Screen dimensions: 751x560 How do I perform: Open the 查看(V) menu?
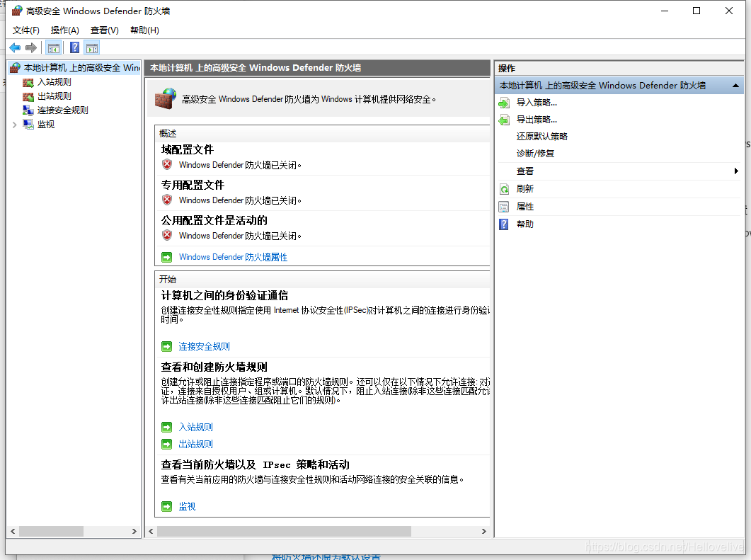click(105, 30)
